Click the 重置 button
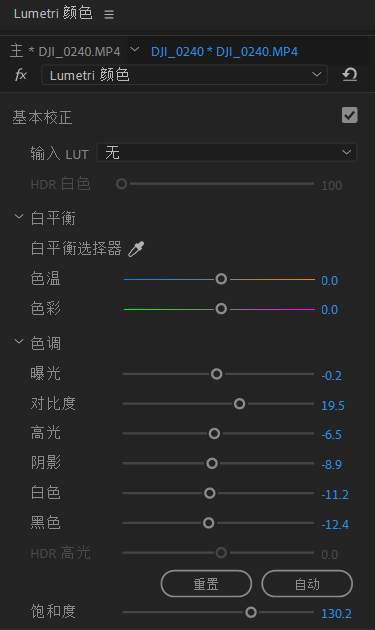375x630 pixels. [206, 584]
